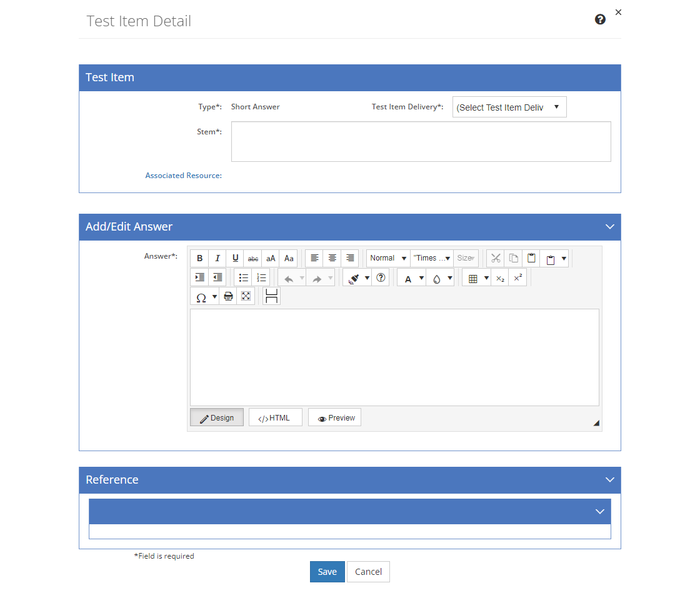700x593 pixels.
Task: Open the Normal paragraph style dropdown
Action: pos(388,258)
